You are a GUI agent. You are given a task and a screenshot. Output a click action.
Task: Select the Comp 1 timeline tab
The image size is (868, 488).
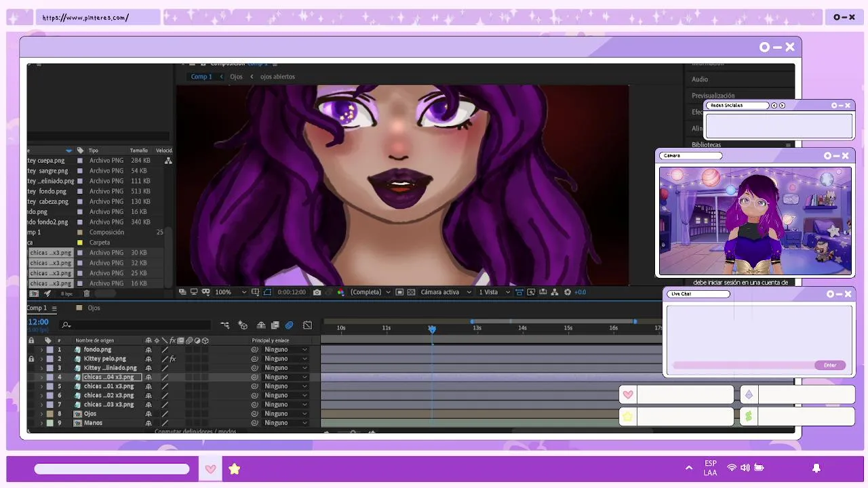coord(37,308)
